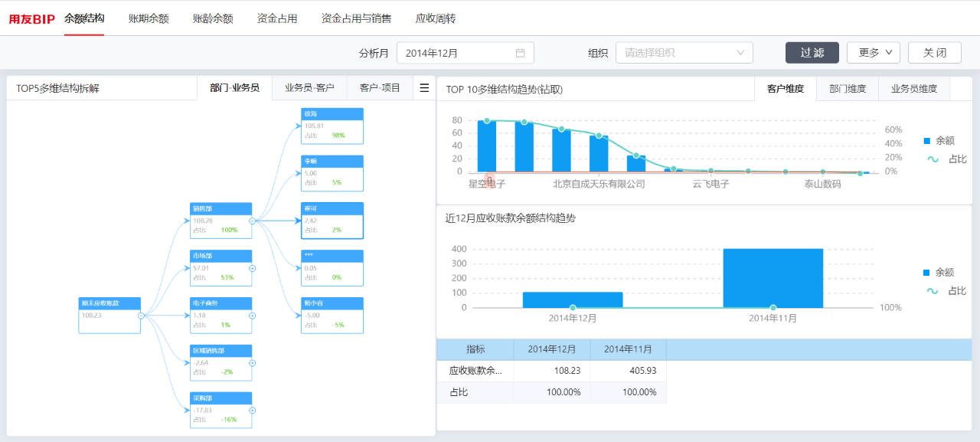Collapse the 销售部 node
Screen dimensions: 980x442
click(x=253, y=221)
